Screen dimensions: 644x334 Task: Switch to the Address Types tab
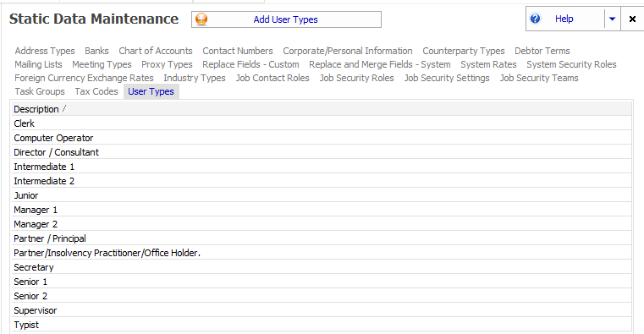45,51
